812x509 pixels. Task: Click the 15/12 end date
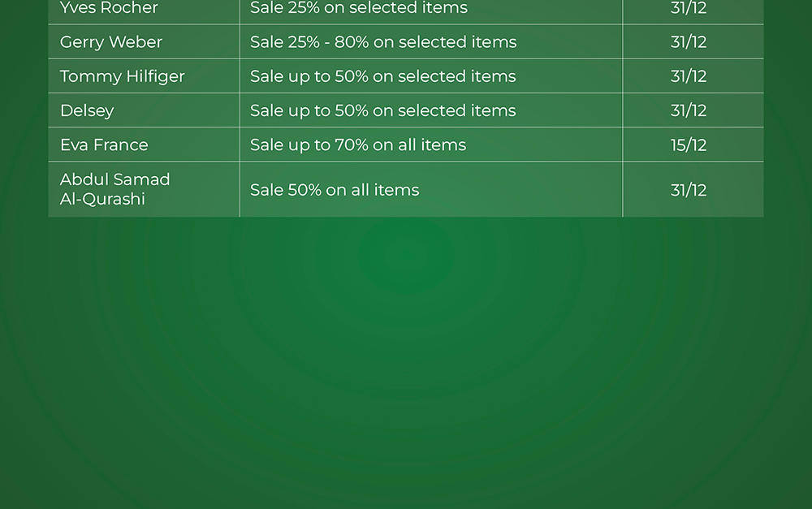pyautogui.click(x=689, y=145)
